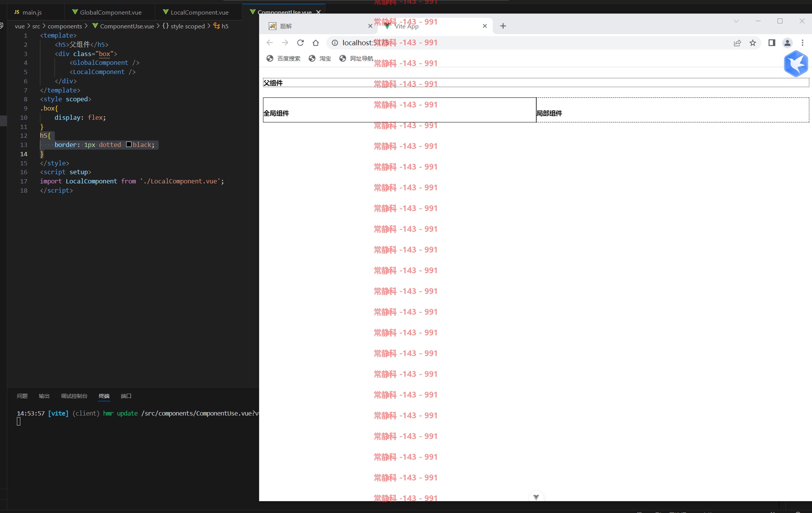Go forward in browser history
Image resolution: width=812 pixels, height=513 pixels.
(285, 43)
